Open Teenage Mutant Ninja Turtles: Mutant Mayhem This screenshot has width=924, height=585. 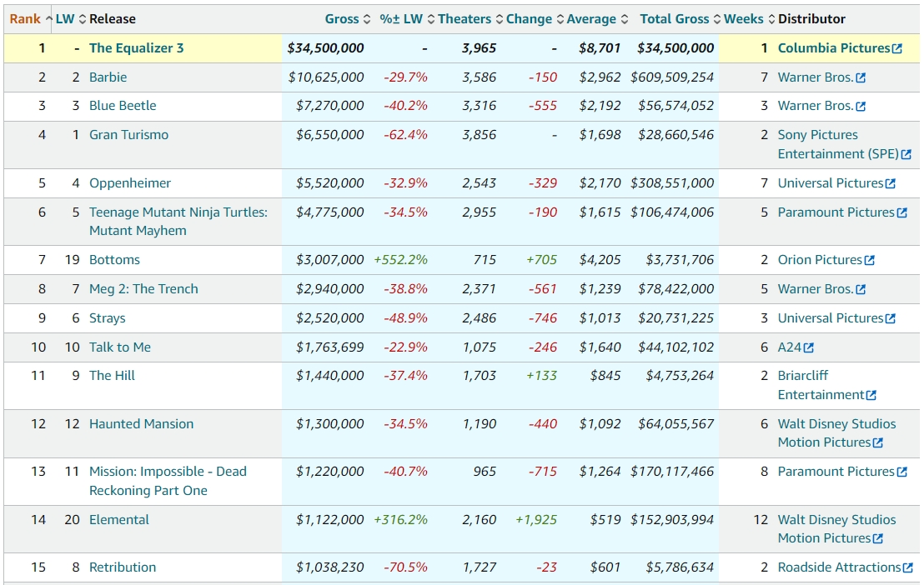178,222
